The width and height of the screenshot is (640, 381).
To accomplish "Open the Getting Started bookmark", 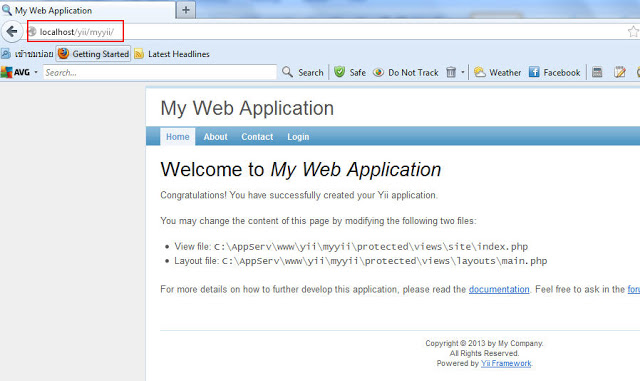I will coord(93,54).
